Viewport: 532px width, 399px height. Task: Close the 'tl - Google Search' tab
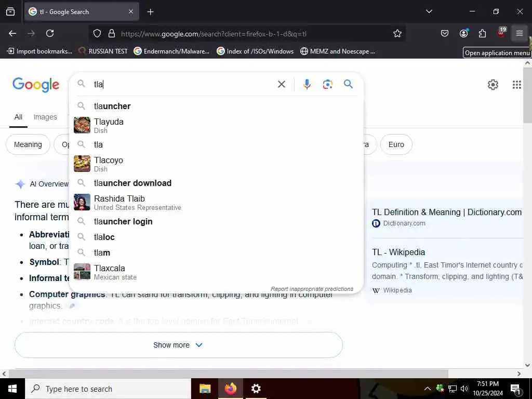pos(131,11)
